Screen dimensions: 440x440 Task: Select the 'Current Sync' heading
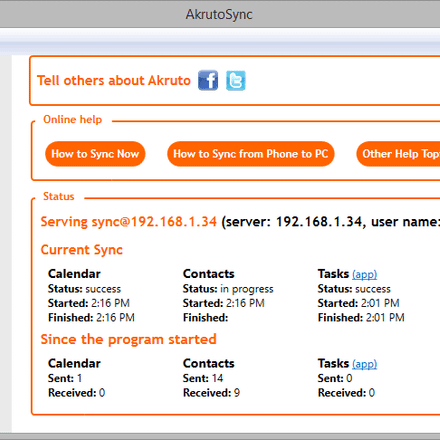tap(82, 250)
